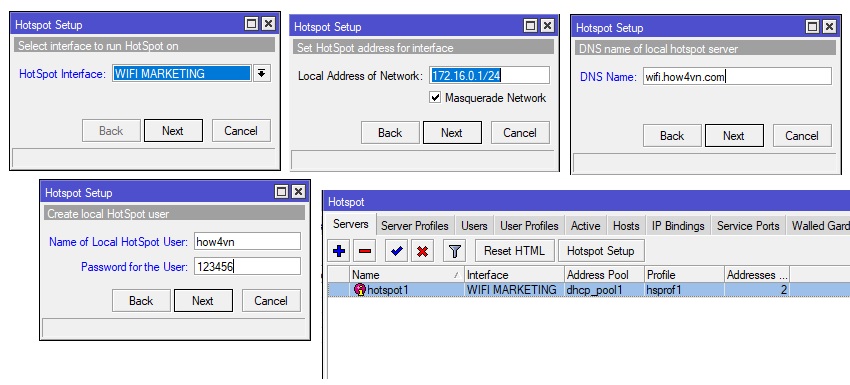Close the DNS name Hotspot Setup dialog
The height and width of the screenshot is (385, 850).
(829, 27)
